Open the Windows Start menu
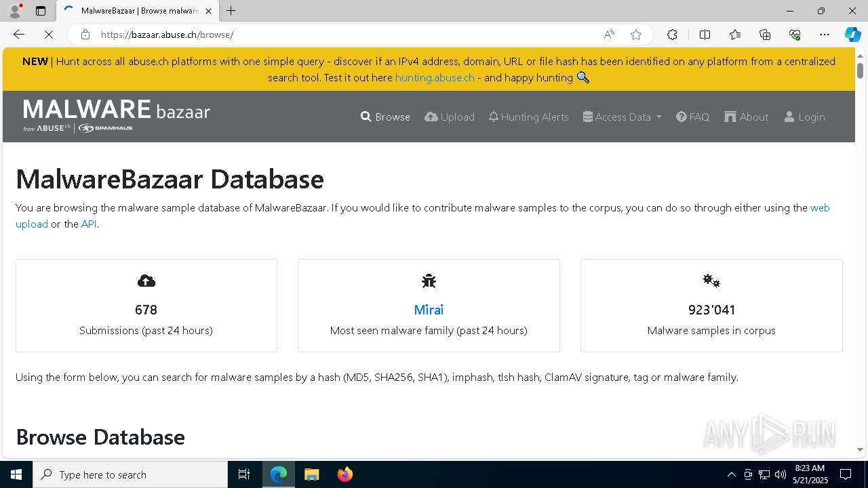The height and width of the screenshot is (488, 868). point(16,474)
